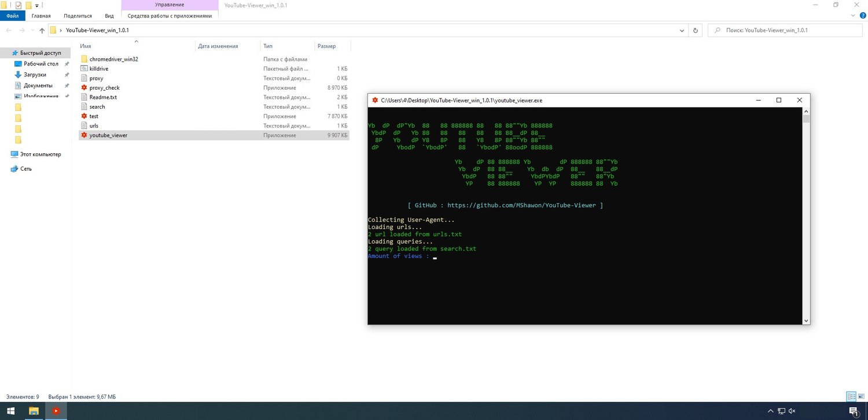The image size is (868, 420).
Task: Select the proxy text document icon
Action: [x=84, y=78]
